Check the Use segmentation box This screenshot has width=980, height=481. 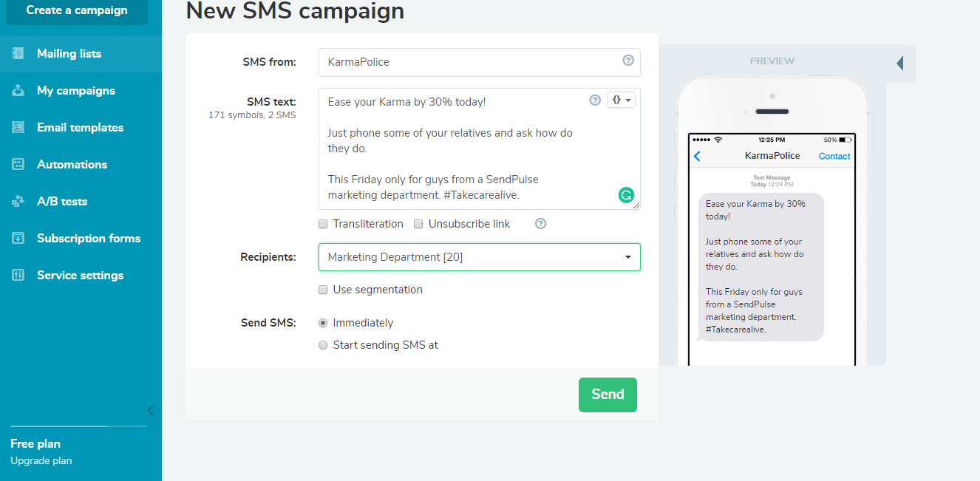point(323,289)
